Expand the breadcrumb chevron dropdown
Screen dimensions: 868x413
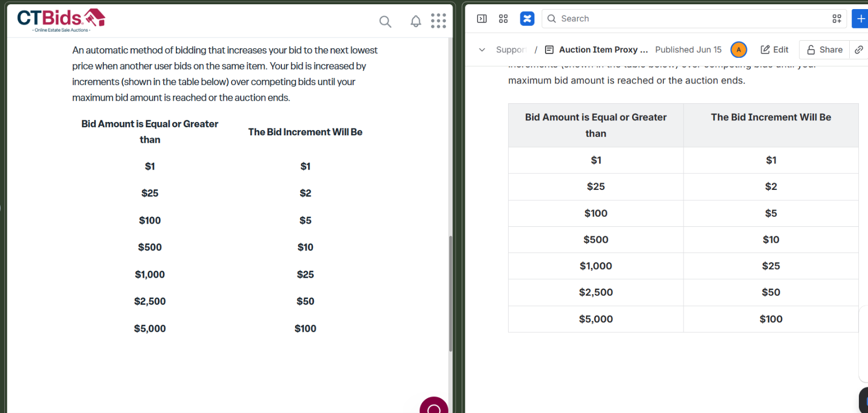coord(482,50)
